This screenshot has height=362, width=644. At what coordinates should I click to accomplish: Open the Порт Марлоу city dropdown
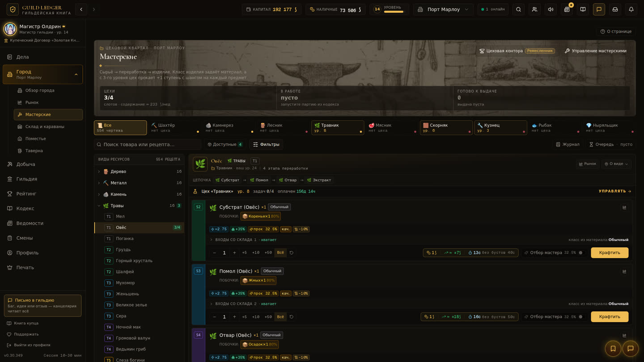[443, 9]
